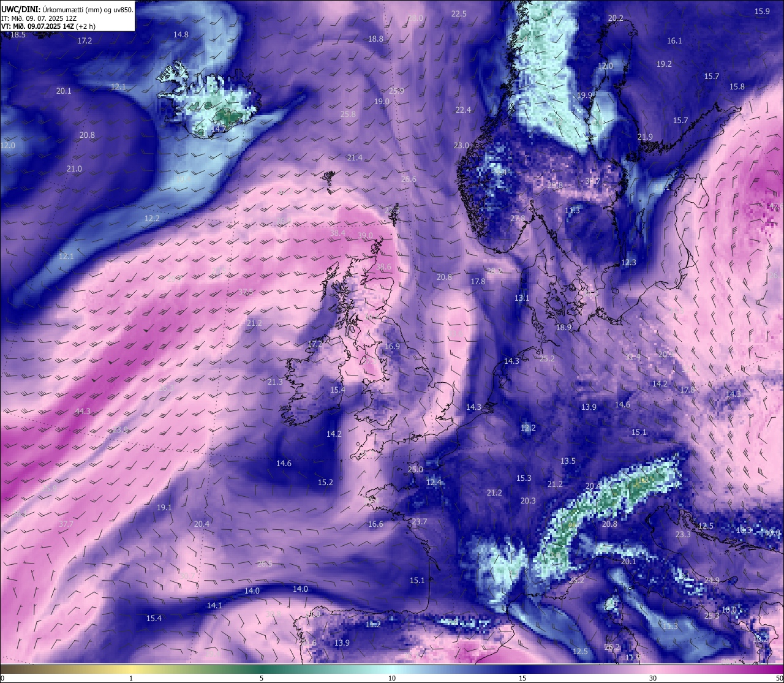Click the 21.0 value west of Iceland
The height and width of the screenshot is (683, 784).
pyautogui.click(x=74, y=169)
